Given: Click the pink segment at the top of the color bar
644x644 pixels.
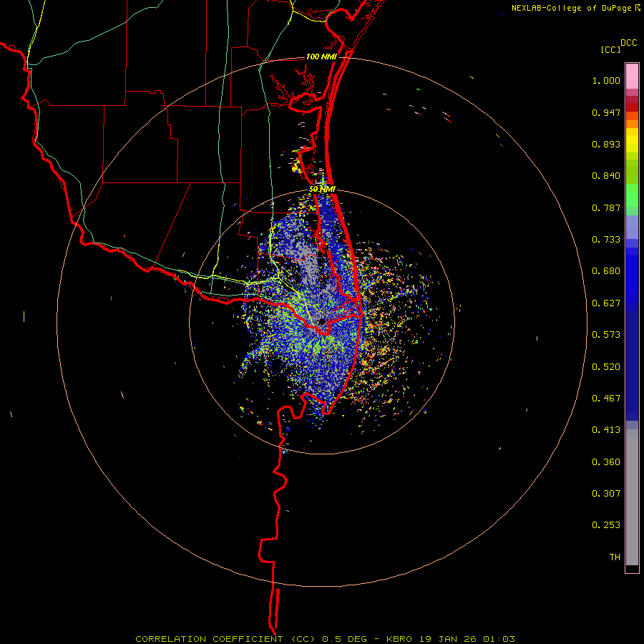Looking at the screenshot, I should [632, 76].
